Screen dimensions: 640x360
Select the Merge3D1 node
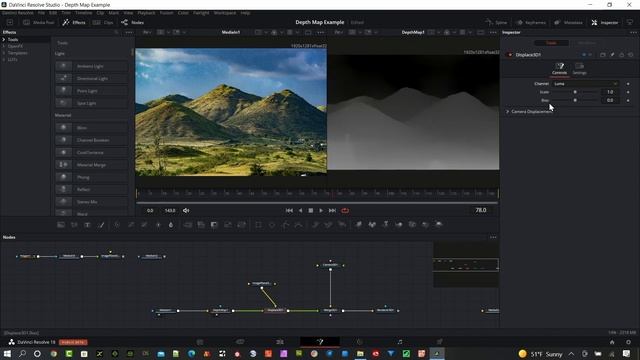tap(330, 310)
